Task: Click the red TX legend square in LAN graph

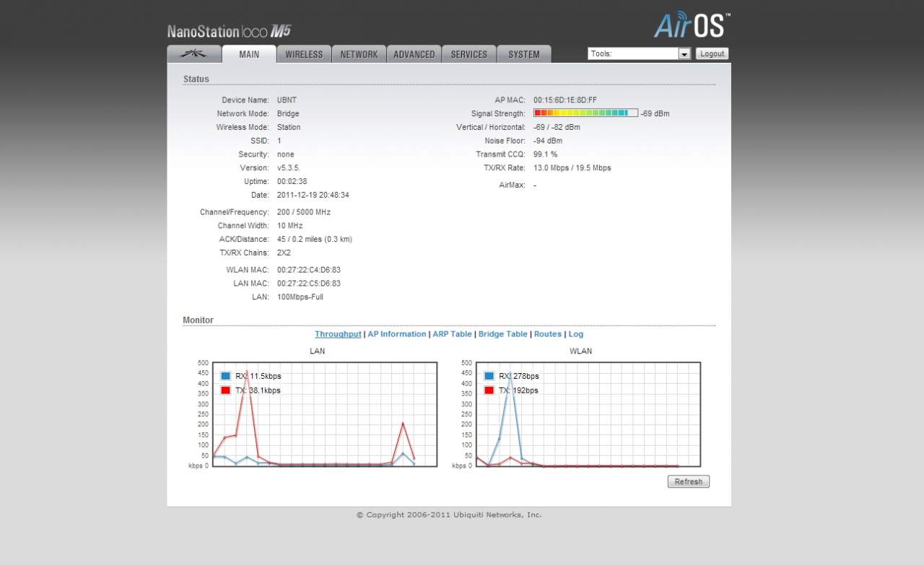Action: (226, 390)
